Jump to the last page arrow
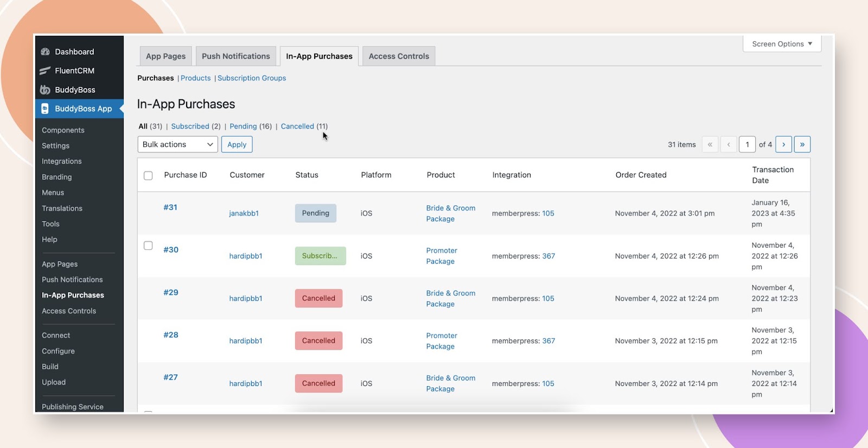Viewport: 868px width, 448px height. pos(802,144)
